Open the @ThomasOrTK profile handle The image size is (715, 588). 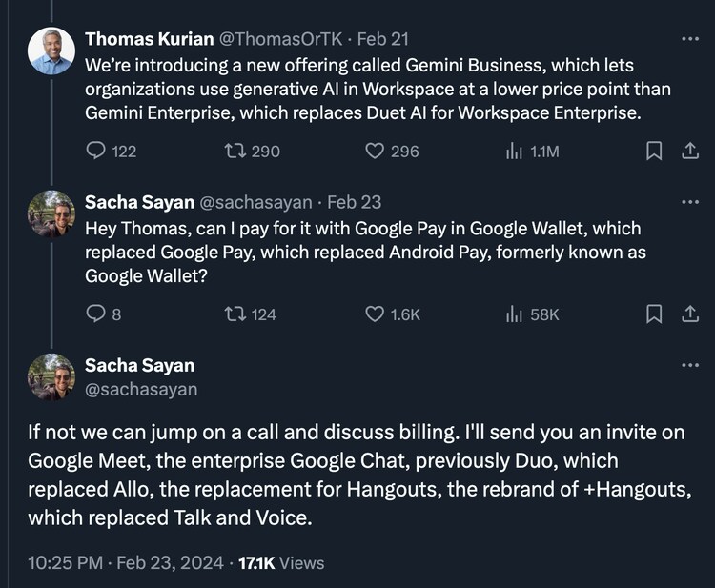tap(276, 40)
